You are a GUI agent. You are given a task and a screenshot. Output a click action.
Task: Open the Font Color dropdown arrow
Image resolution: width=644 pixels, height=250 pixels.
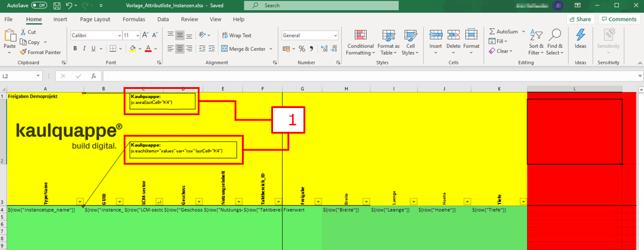click(x=156, y=48)
